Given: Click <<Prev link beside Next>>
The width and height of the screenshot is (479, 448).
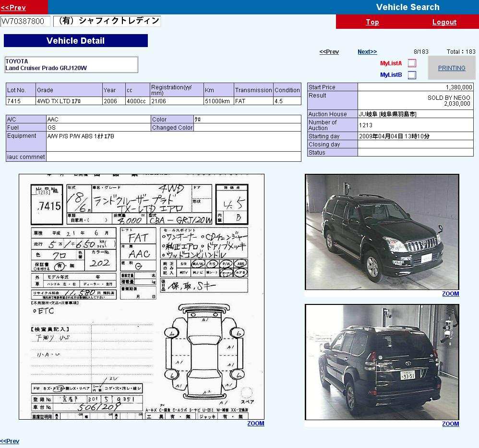Looking at the screenshot, I should [x=329, y=52].
